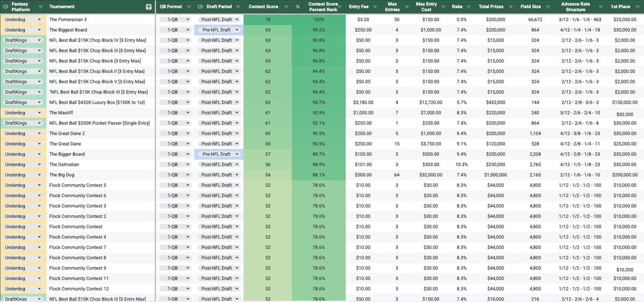The width and height of the screenshot is (644, 302).
Task: Open the Draft Period column filter icon
Action: pyautogui.click(x=238, y=6)
